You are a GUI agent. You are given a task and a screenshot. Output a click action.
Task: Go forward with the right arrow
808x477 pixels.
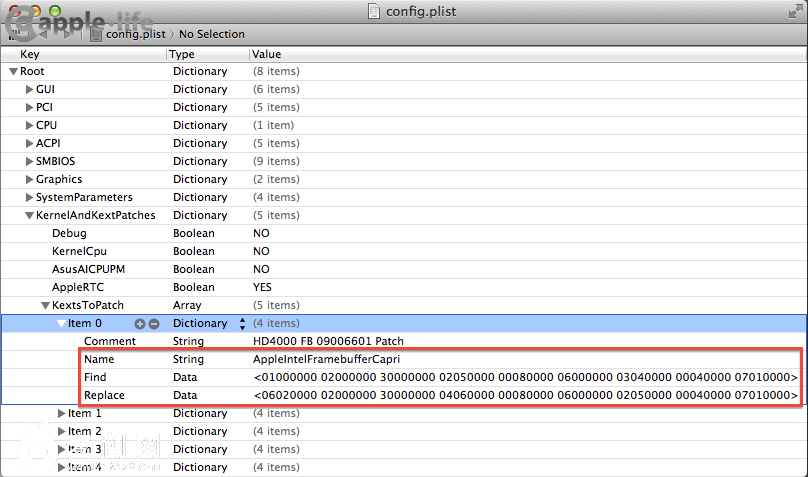coord(66,34)
